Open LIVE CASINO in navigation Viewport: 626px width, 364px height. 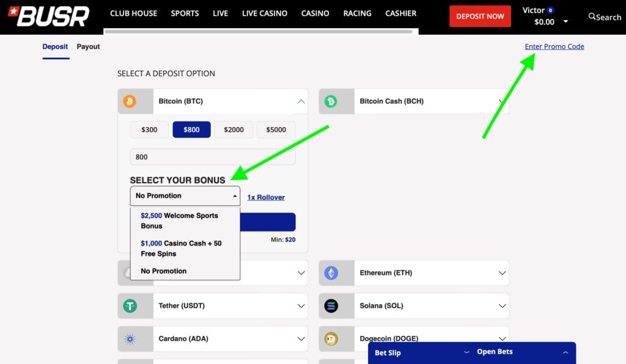pos(265,13)
